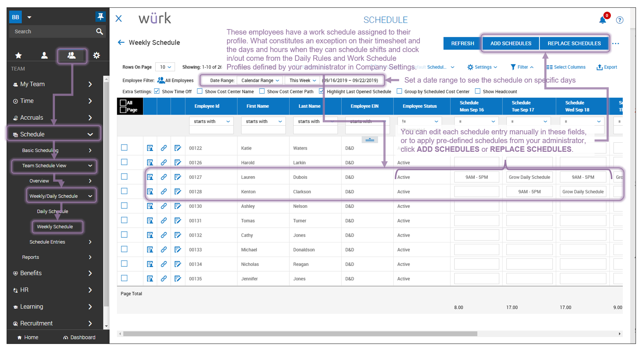Click the link icon for Michael Donaldson
Screen dimensions: 644x352
(164, 250)
